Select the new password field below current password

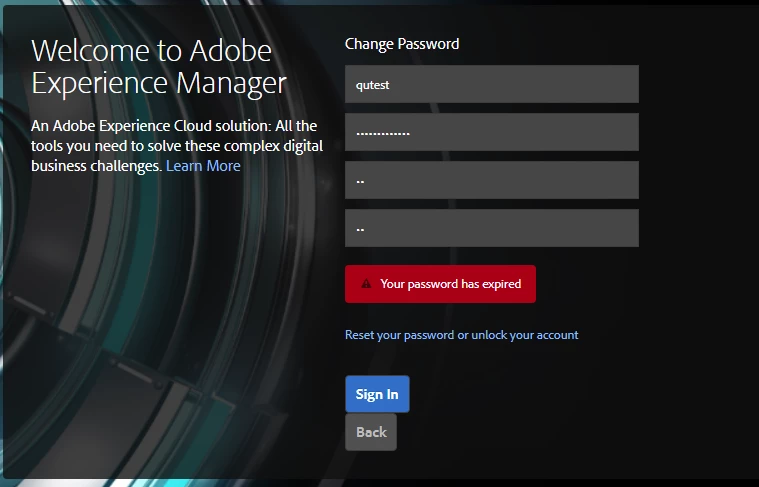(x=492, y=180)
